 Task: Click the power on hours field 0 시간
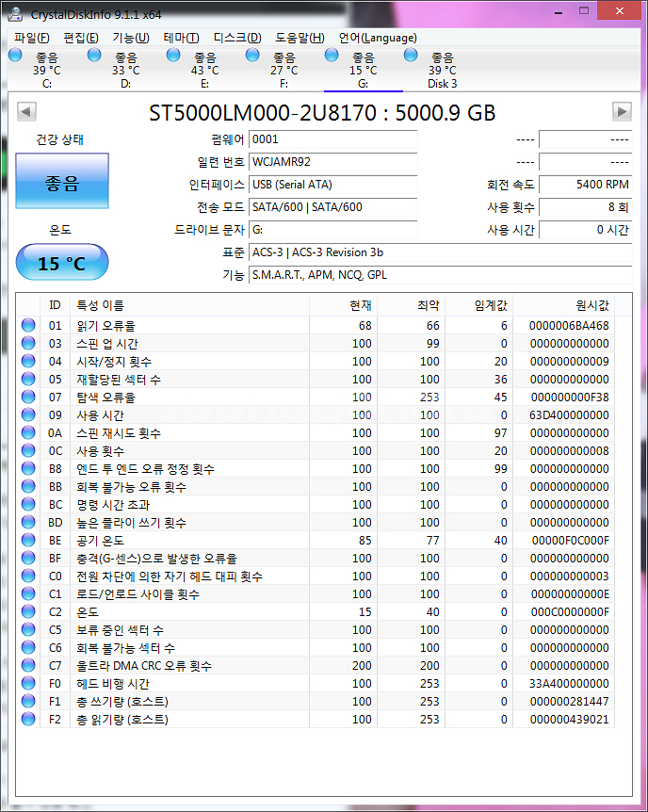pyautogui.click(x=585, y=230)
